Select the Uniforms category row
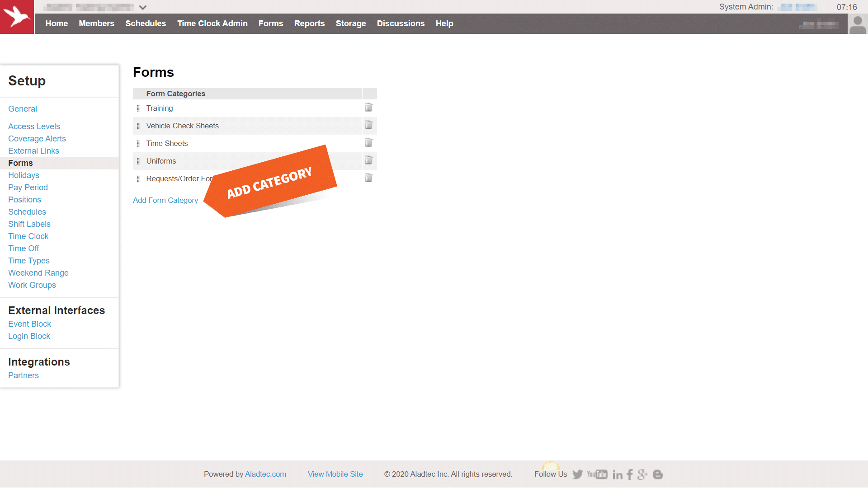Viewport: 868px width, 488px height. point(161,161)
